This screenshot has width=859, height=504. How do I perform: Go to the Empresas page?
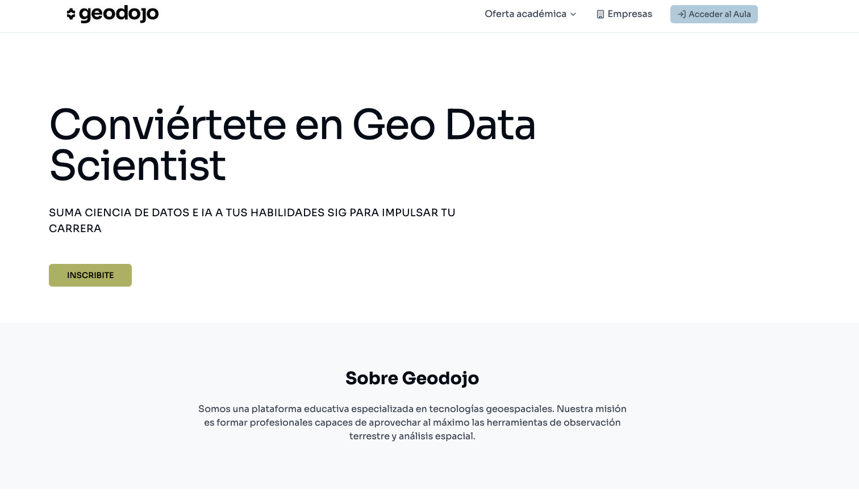click(629, 14)
